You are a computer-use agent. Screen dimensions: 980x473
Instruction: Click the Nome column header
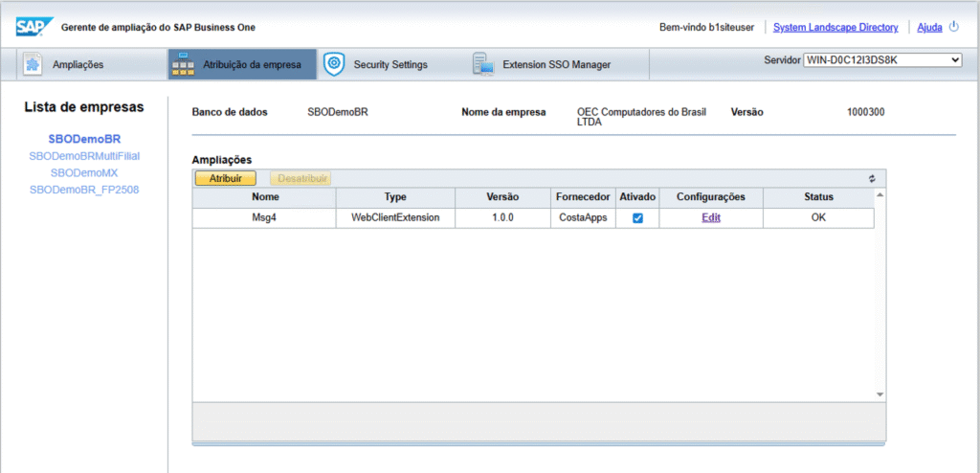(264, 197)
